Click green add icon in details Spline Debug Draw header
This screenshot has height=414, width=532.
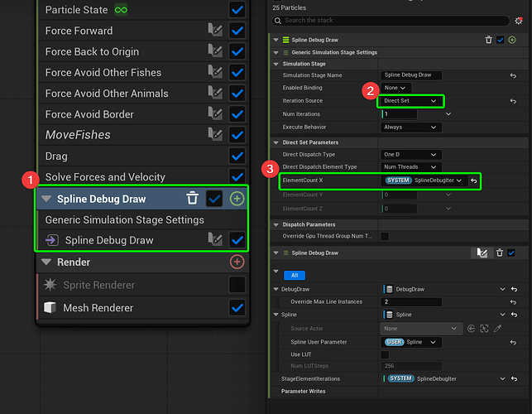click(x=512, y=40)
